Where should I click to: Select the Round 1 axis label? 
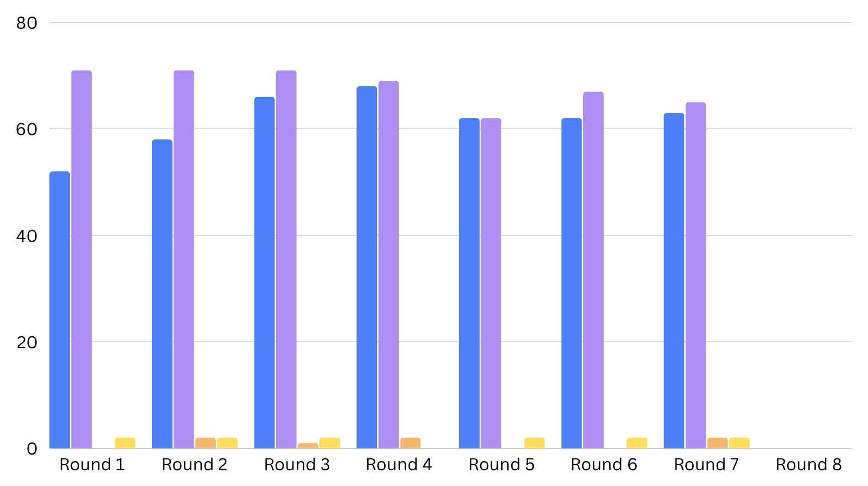(92, 465)
